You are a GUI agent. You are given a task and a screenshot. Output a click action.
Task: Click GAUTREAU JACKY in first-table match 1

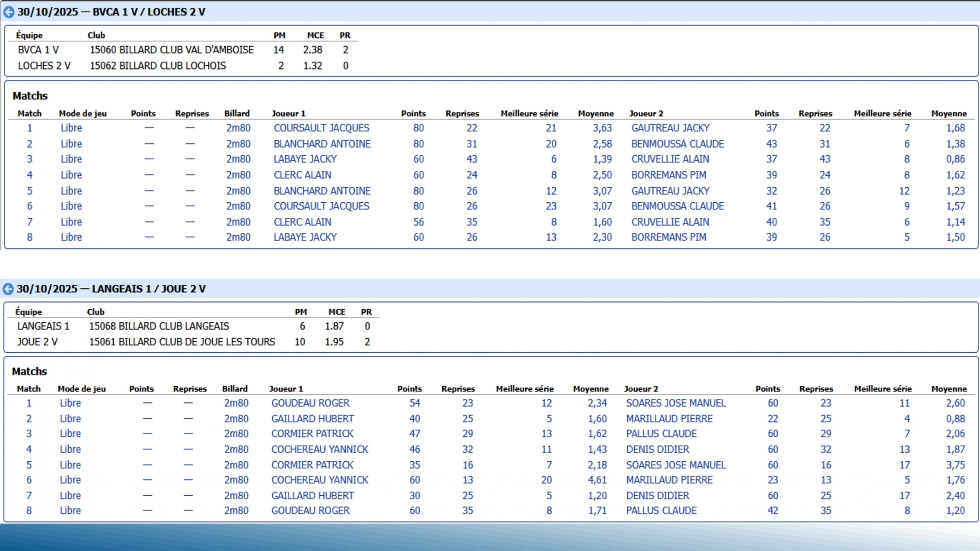click(670, 128)
